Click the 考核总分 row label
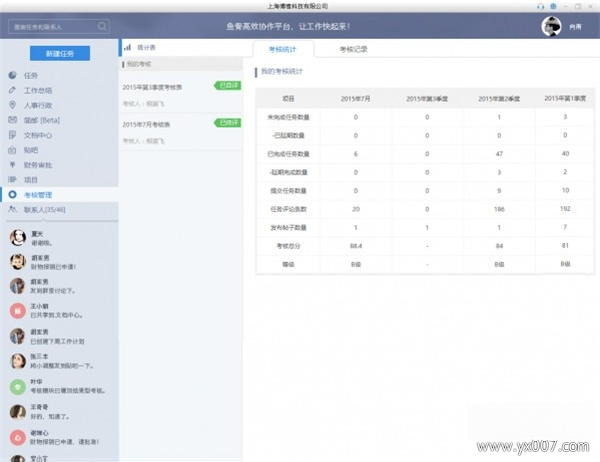 tap(288, 246)
